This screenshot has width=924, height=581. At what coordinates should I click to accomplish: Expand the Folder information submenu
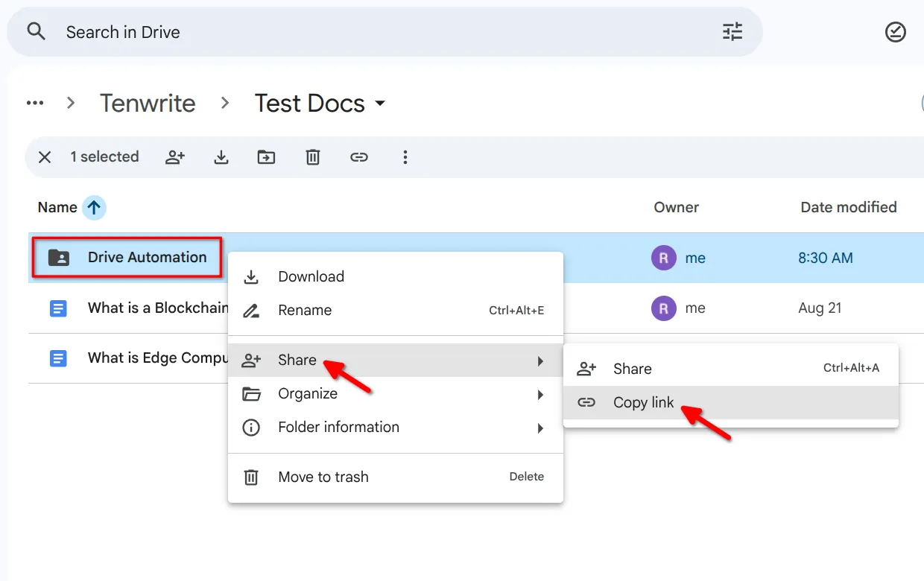tap(338, 427)
